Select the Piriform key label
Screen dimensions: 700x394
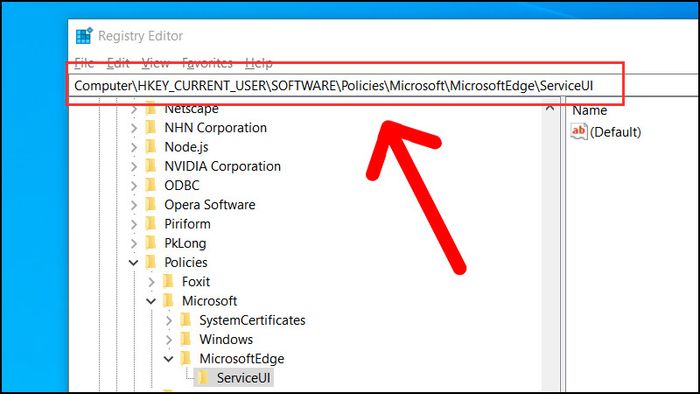[x=188, y=224]
